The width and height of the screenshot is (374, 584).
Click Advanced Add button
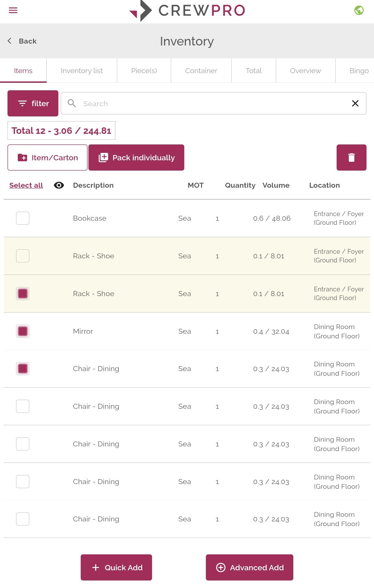click(250, 567)
